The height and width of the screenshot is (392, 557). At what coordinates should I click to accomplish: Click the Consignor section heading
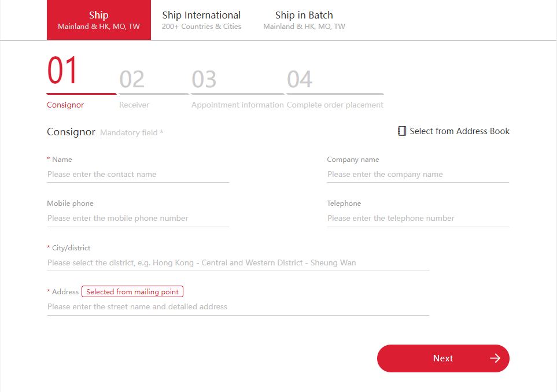pyautogui.click(x=71, y=132)
